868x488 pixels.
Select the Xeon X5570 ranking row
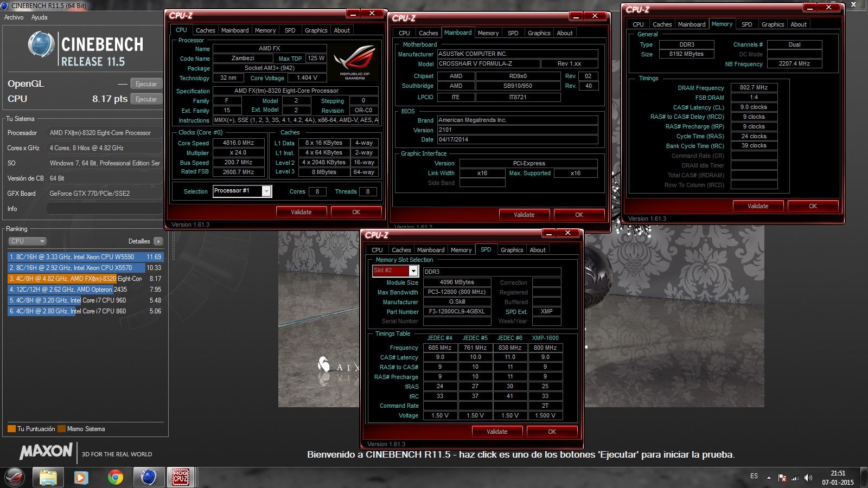click(85, 268)
